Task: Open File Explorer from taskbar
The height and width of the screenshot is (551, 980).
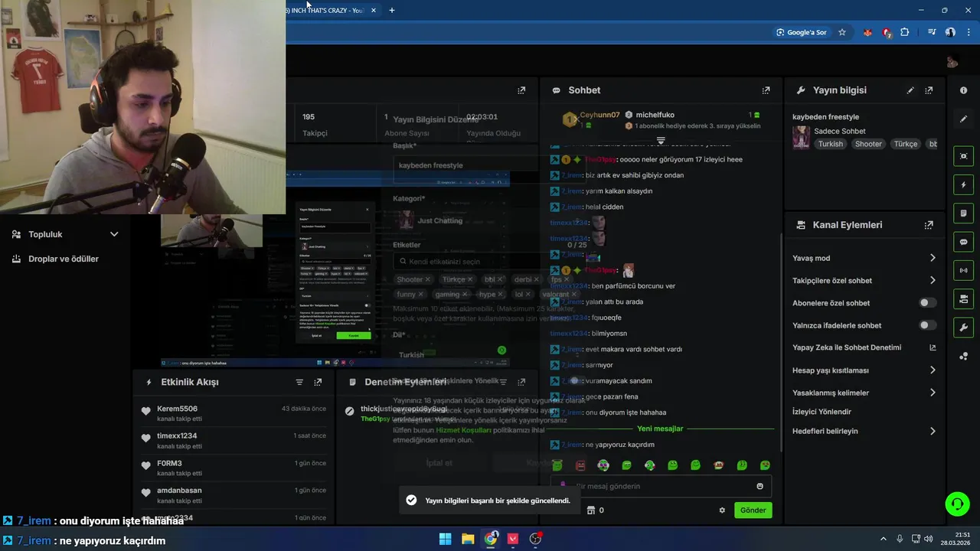Action: 468,539
